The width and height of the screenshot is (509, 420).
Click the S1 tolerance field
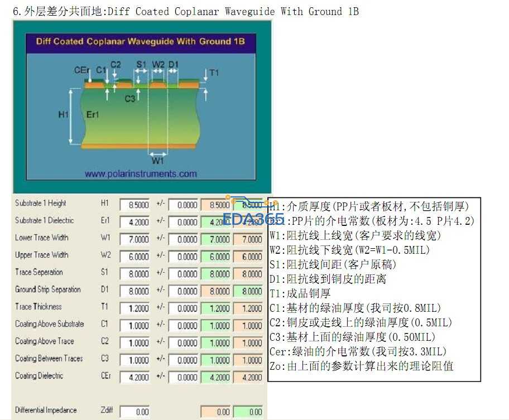[x=183, y=274]
